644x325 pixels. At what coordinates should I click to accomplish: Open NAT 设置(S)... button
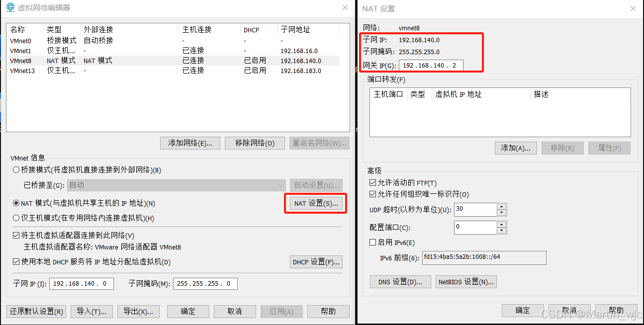tap(316, 203)
